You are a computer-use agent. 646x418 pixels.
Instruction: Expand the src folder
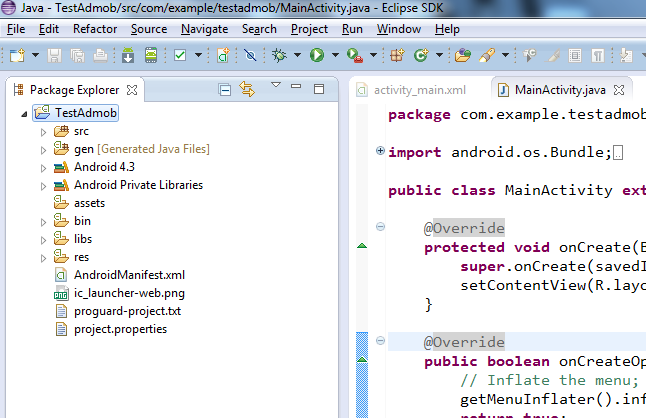click(43, 132)
